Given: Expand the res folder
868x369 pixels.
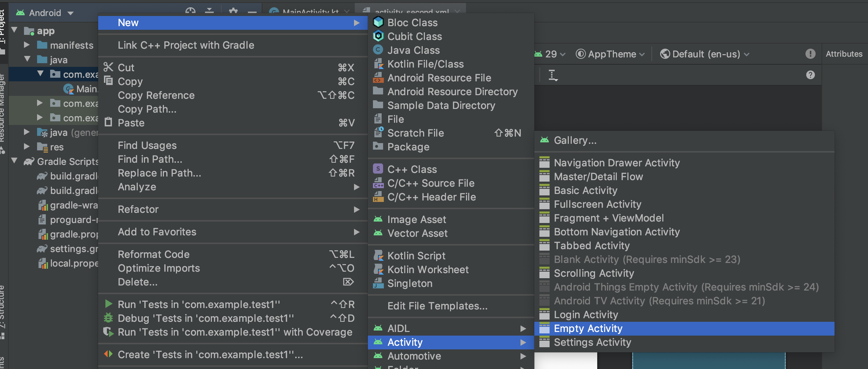Looking at the screenshot, I should pyautogui.click(x=27, y=146).
